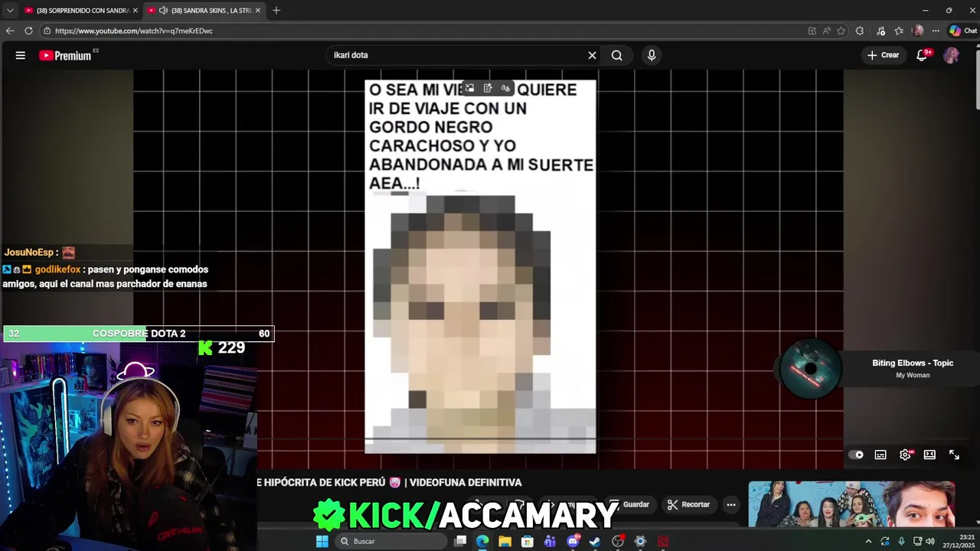Click JosuNoEsp chat username
The image size is (980, 551).
(28, 253)
